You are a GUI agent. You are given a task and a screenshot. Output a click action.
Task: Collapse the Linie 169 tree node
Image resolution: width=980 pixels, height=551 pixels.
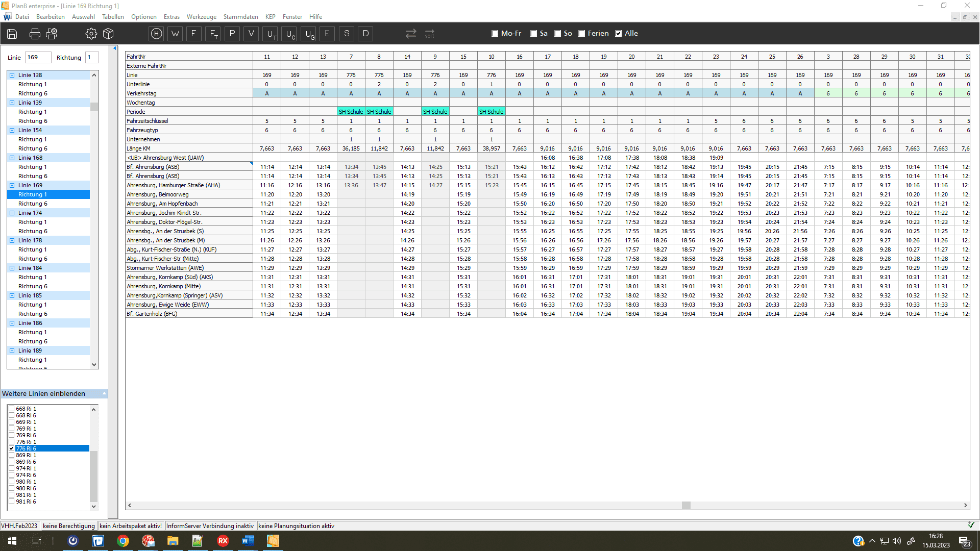(12, 185)
